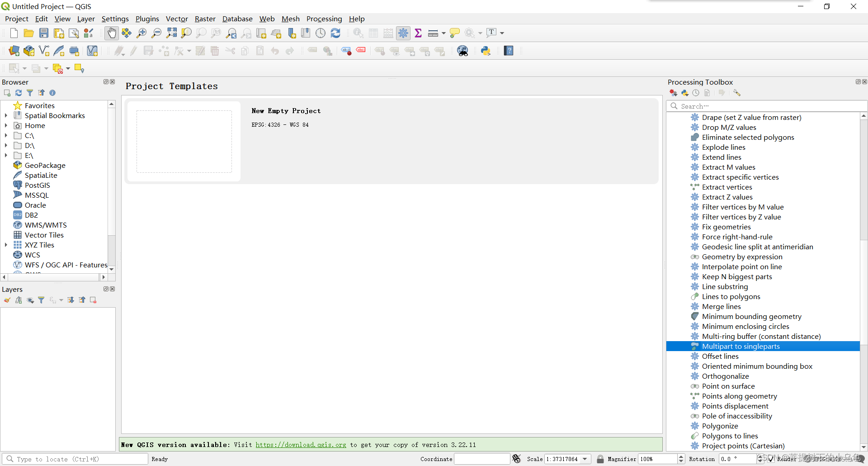Open Processing Toolbox Options wrench icon
This screenshot has width=868, height=466.
click(737, 93)
